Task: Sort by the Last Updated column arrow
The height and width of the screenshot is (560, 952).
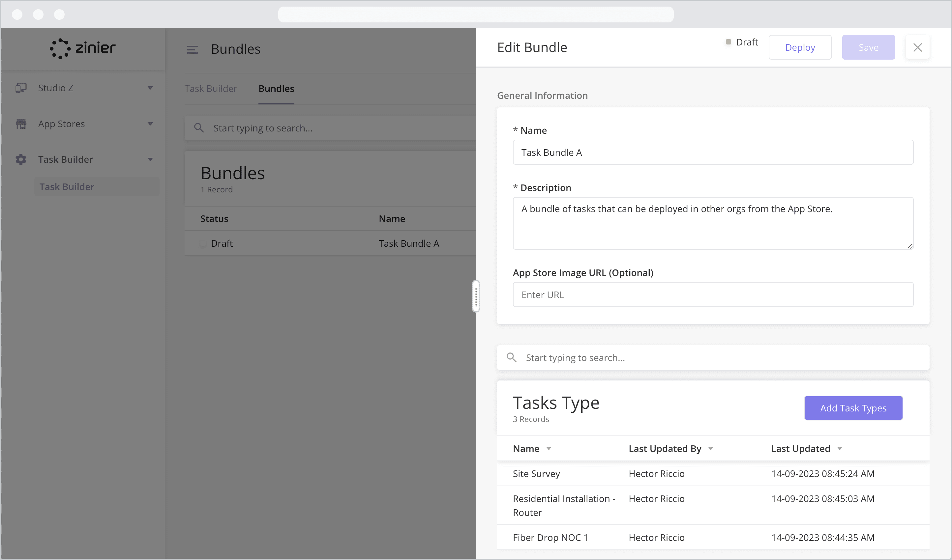Action: [839, 448]
